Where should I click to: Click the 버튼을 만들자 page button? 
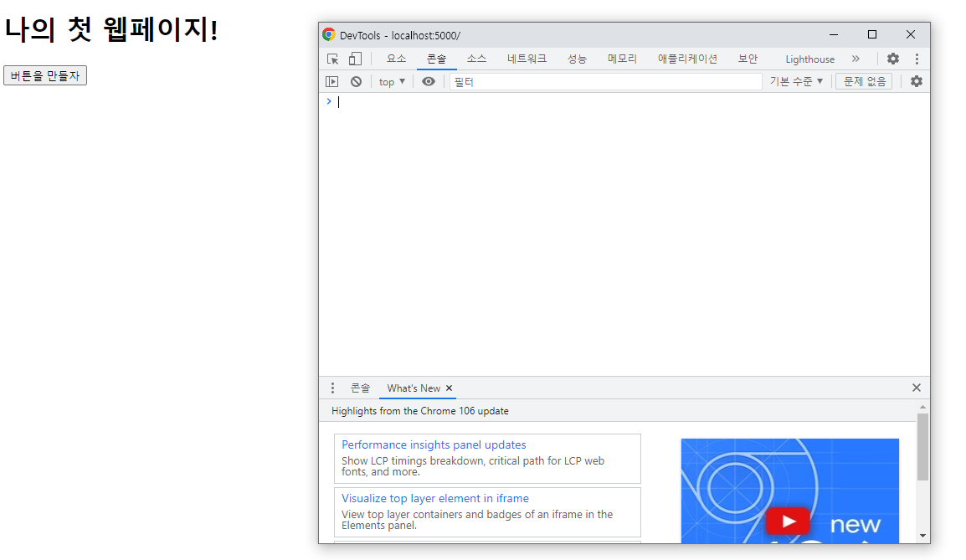45,76
